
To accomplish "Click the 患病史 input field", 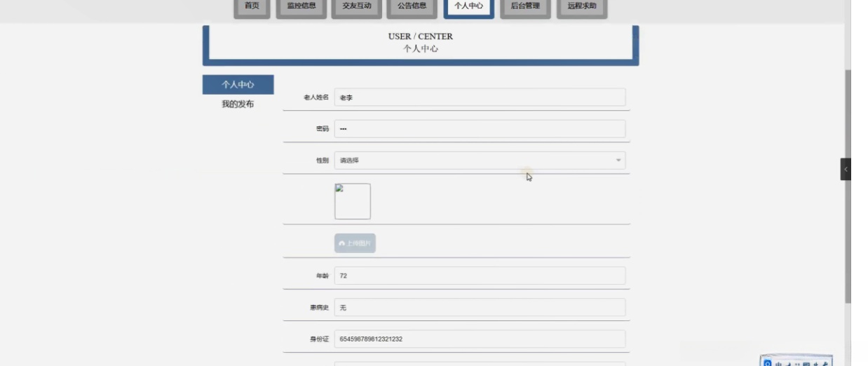I will (x=480, y=308).
